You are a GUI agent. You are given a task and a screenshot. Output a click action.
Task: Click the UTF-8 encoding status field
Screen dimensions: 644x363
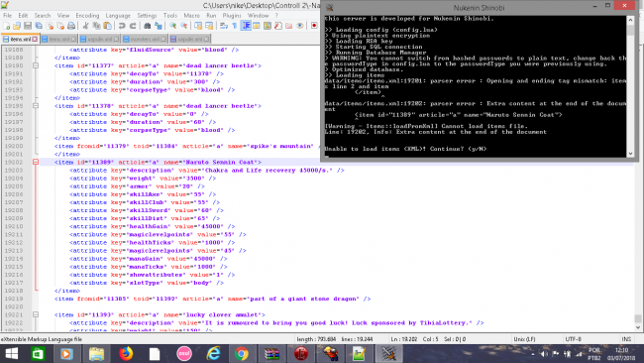coord(574,339)
